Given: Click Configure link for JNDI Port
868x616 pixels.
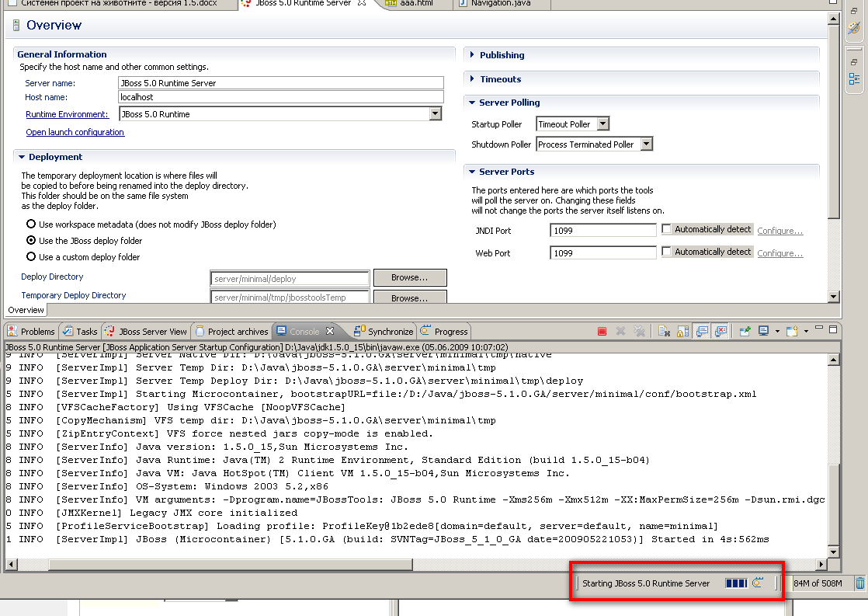Looking at the screenshot, I should pyautogui.click(x=780, y=231).
